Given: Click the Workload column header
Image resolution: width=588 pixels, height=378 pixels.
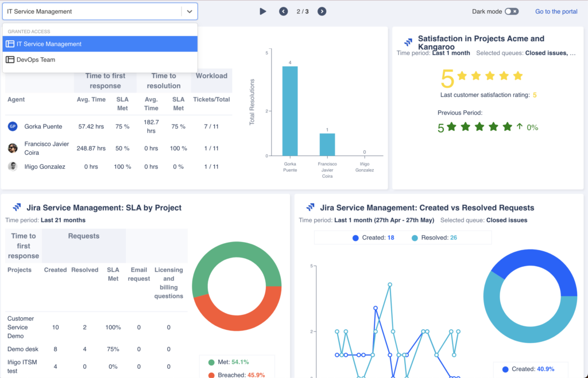Looking at the screenshot, I should coord(211,76).
